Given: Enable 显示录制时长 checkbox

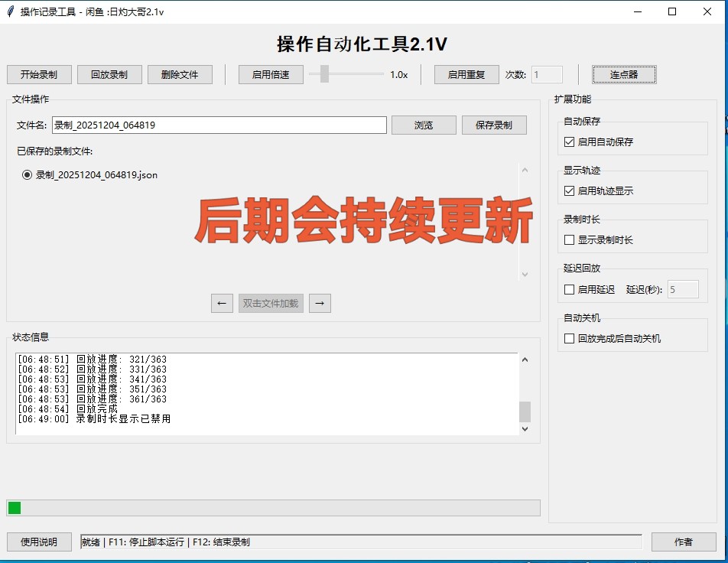Looking at the screenshot, I should click(x=569, y=239).
